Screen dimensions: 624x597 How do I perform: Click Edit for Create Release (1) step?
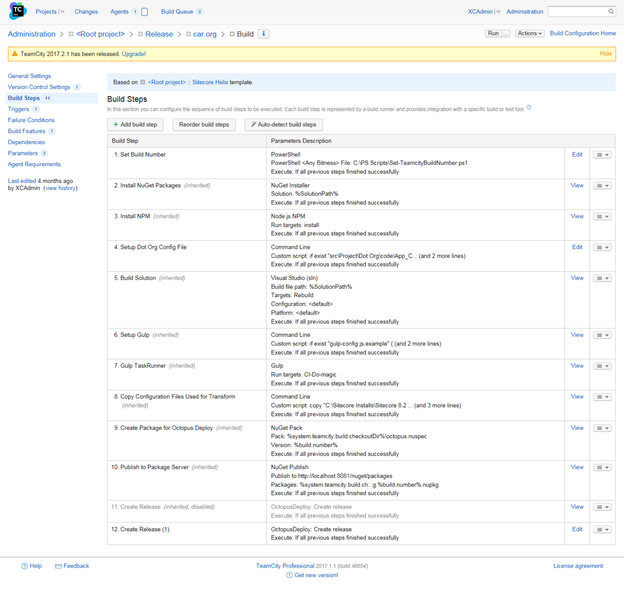[x=577, y=529]
